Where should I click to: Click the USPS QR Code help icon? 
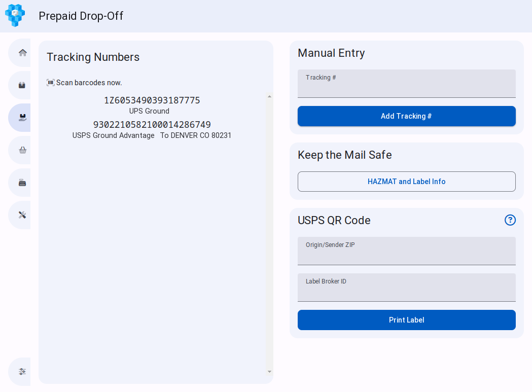pyautogui.click(x=510, y=220)
